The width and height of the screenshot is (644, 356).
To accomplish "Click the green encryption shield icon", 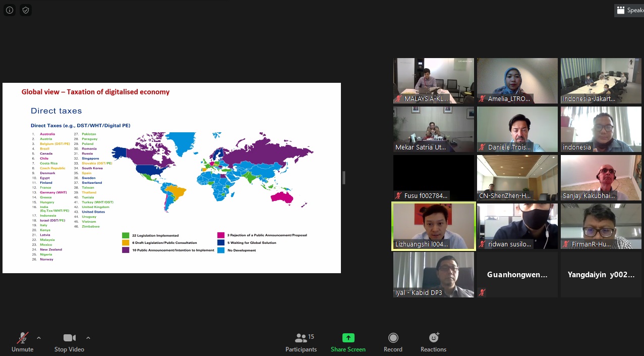I will pyautogui.click(x=26, y=10).
